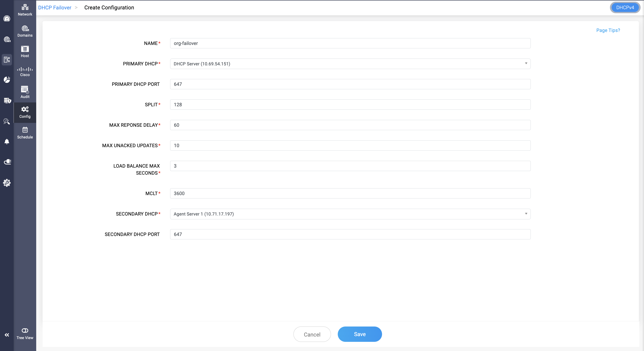Toggle the Tree View switch
Viewport: 644px width, 351px height.
click(x=25, y=331)
